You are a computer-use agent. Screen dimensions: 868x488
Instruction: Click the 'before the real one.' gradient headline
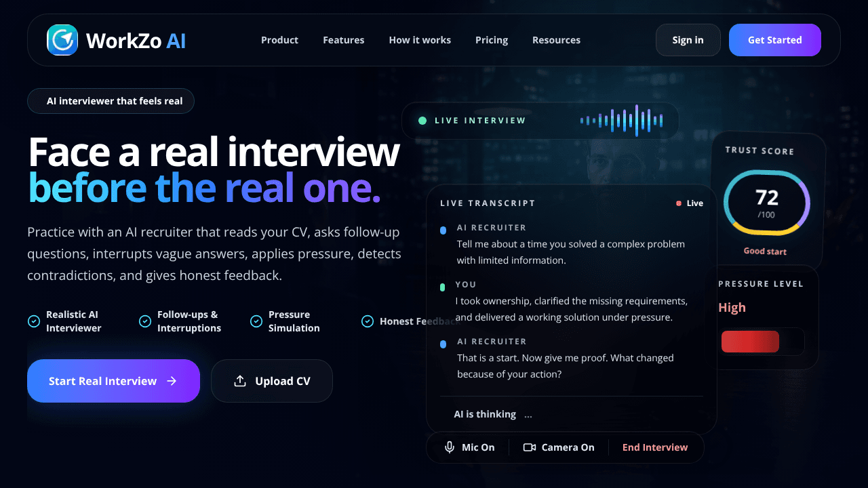(204, 188)
